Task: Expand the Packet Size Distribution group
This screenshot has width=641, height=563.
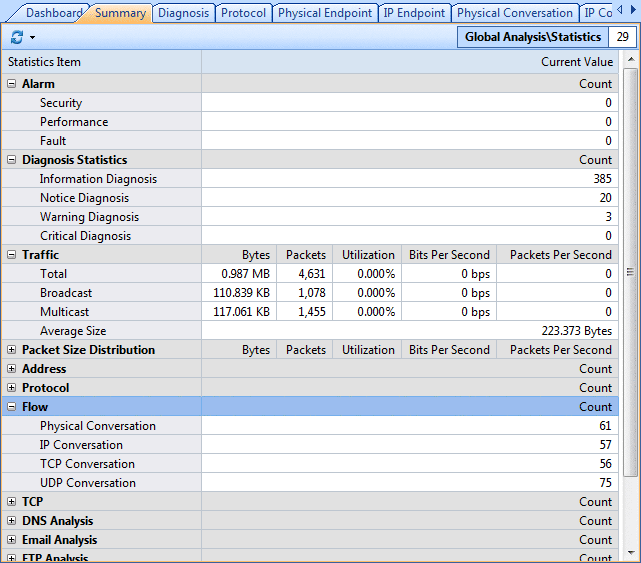Action: pyautogui.click(x=11, y=350)
